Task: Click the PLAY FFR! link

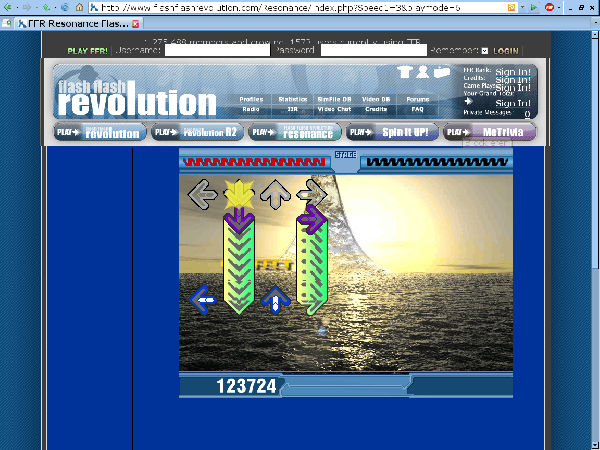Action: (x=87, y=50)
